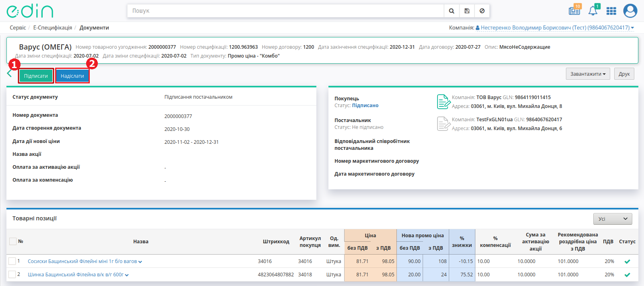The width and height of the screenshot is (644, 286).
Task: Click the discount value -10.15
Action: click(466, 261)
